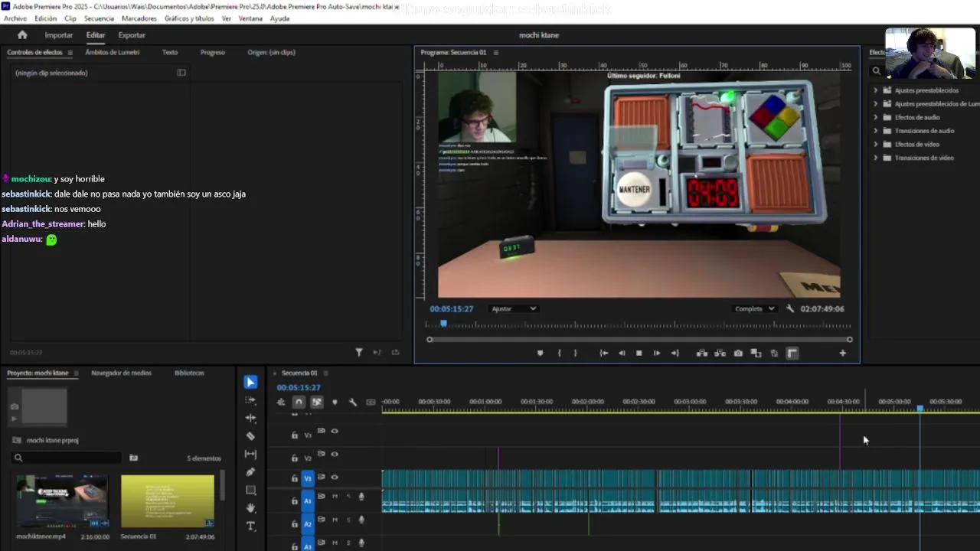
Task: Expand Efectos de audio folder
Action: [x=876, y=117]
